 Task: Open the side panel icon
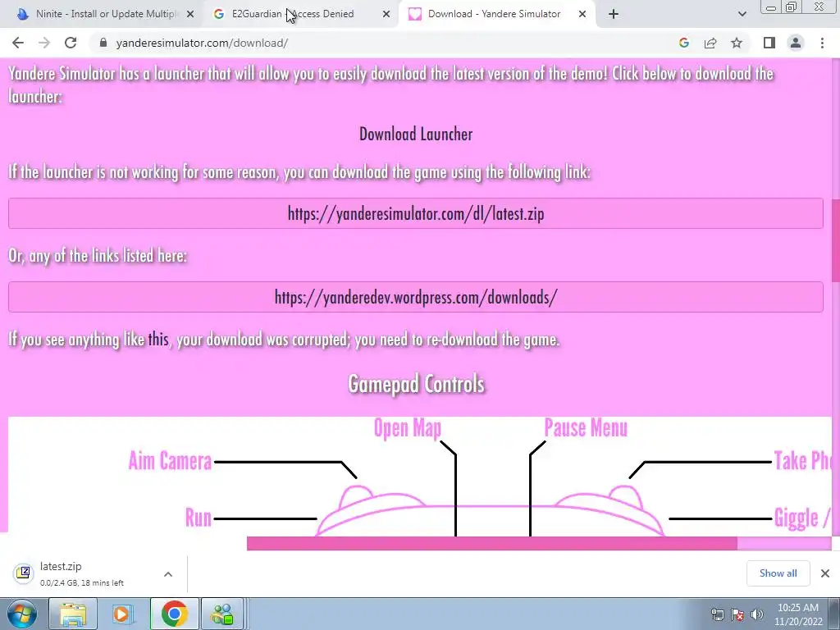(769, 43)
